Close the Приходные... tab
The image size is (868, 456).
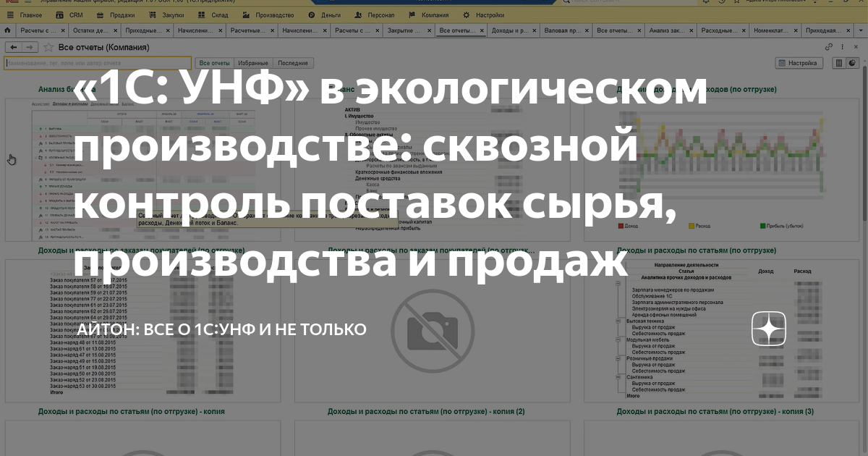[168, 30]
